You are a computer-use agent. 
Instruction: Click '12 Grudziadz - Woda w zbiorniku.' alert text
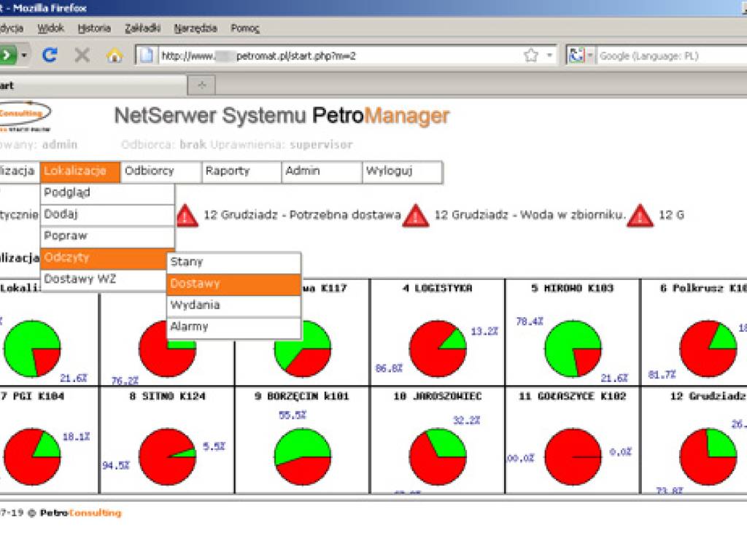530,215
